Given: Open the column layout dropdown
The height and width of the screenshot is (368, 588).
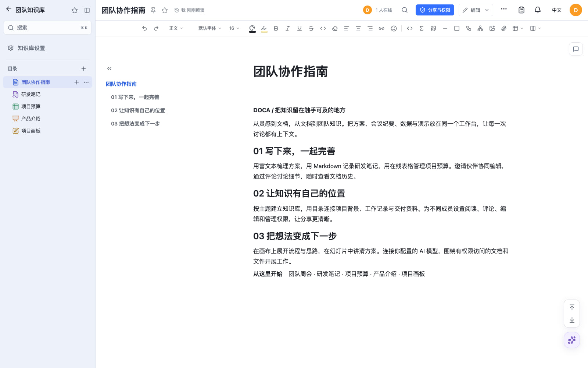Looking at the screenshot, I should 535,28.
